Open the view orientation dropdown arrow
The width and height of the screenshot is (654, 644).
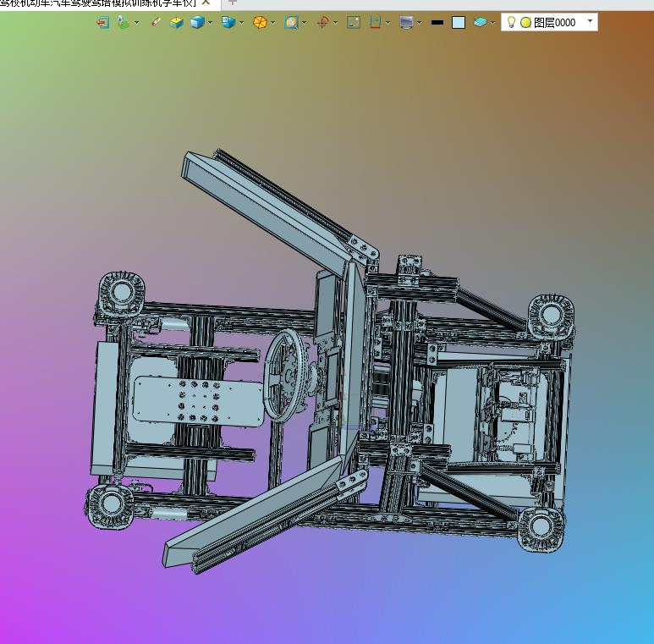coord(241,23)
